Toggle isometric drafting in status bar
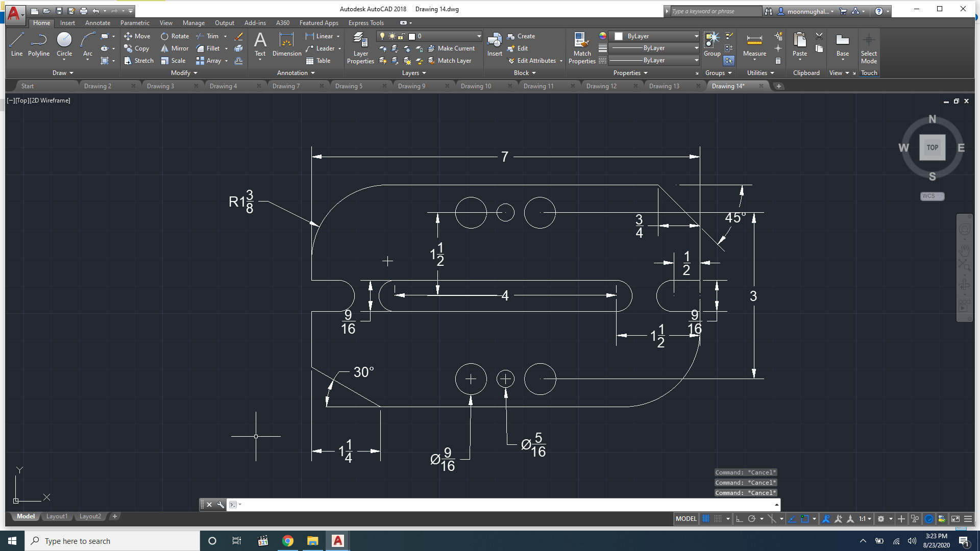Screen dimensions: 980x551 772,519
